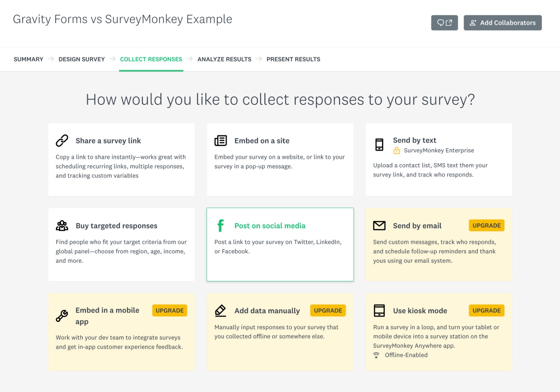Click the person icon in Add Collaborators button
This screenshot has width=560, height=392.
click(473, 23)
